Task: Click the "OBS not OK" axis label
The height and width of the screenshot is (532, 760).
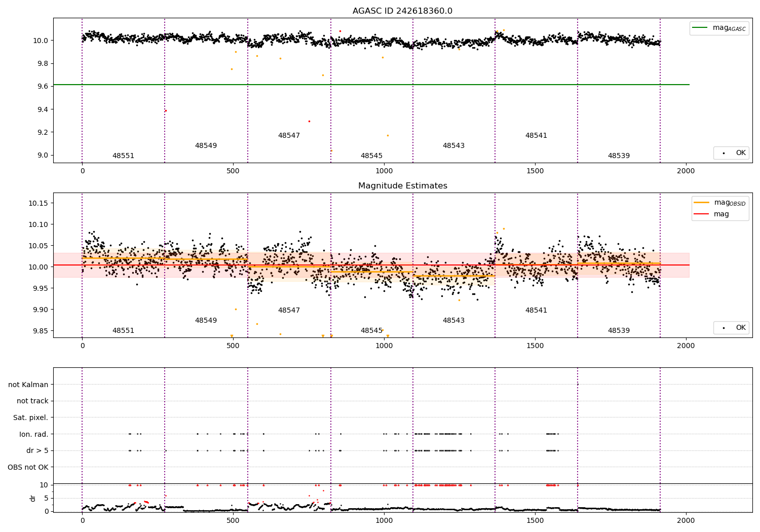Action: click(28, 468)
